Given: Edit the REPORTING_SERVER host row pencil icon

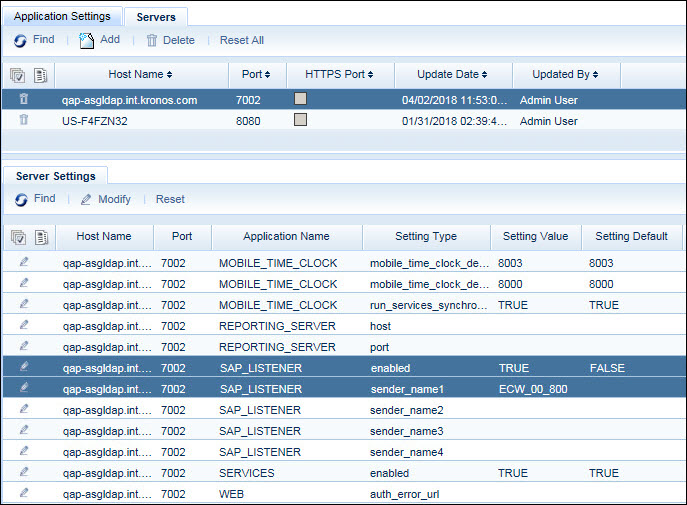Looking at the screenshot, I should 24,326.
